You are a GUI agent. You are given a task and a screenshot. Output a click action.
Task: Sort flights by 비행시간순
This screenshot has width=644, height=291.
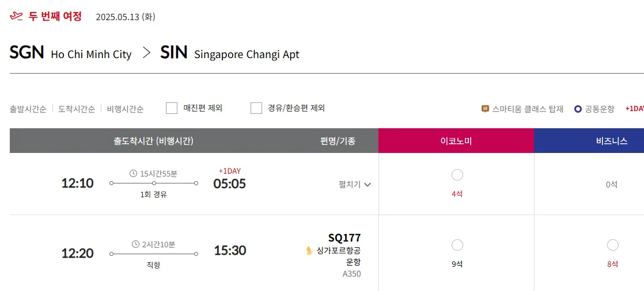(x=125, y=109)
